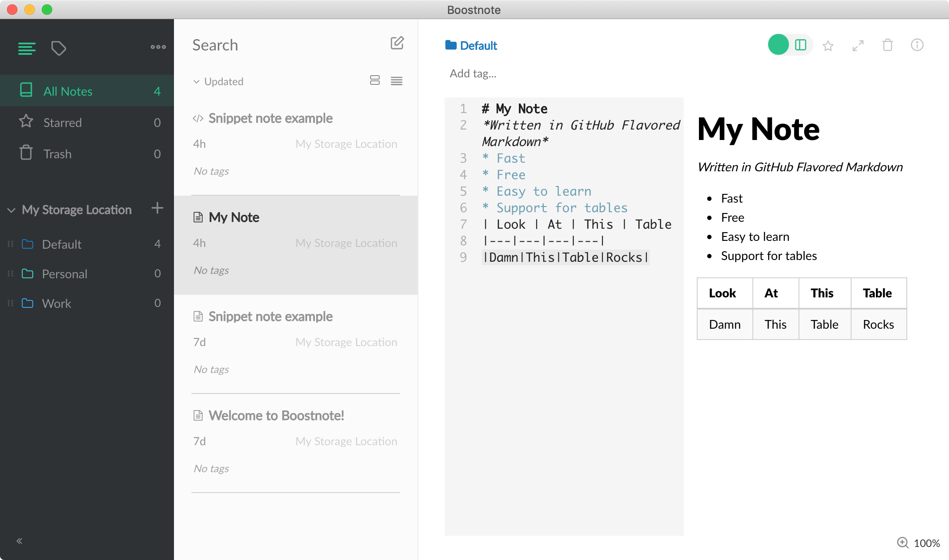Open the Personal folder
The height and width of the screenshot is (560, 949).
65,273
